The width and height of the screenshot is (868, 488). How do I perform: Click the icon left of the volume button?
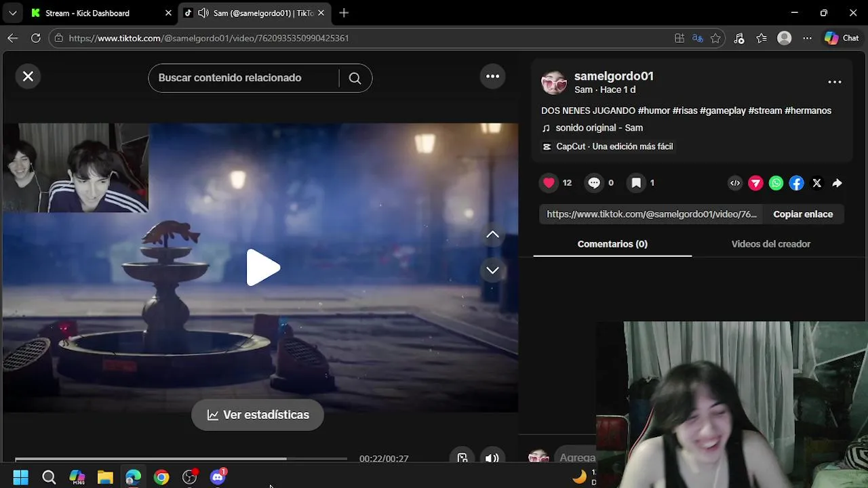(462, 458)
